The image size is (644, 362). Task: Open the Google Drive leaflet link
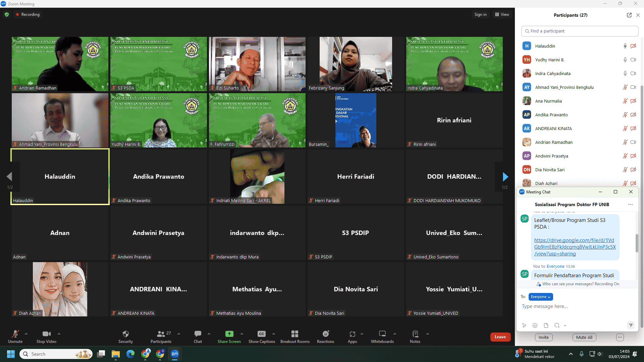575,247
